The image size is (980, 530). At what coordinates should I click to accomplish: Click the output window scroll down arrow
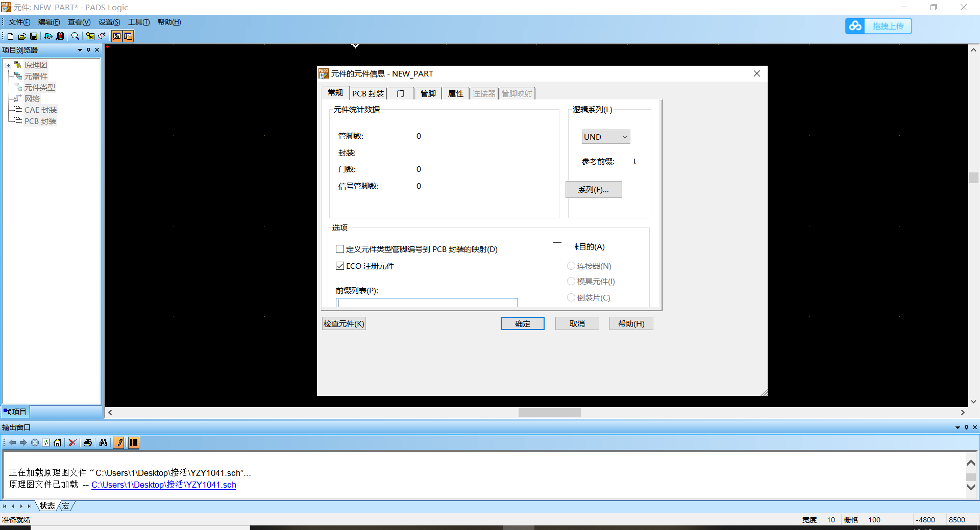(971, 487)
